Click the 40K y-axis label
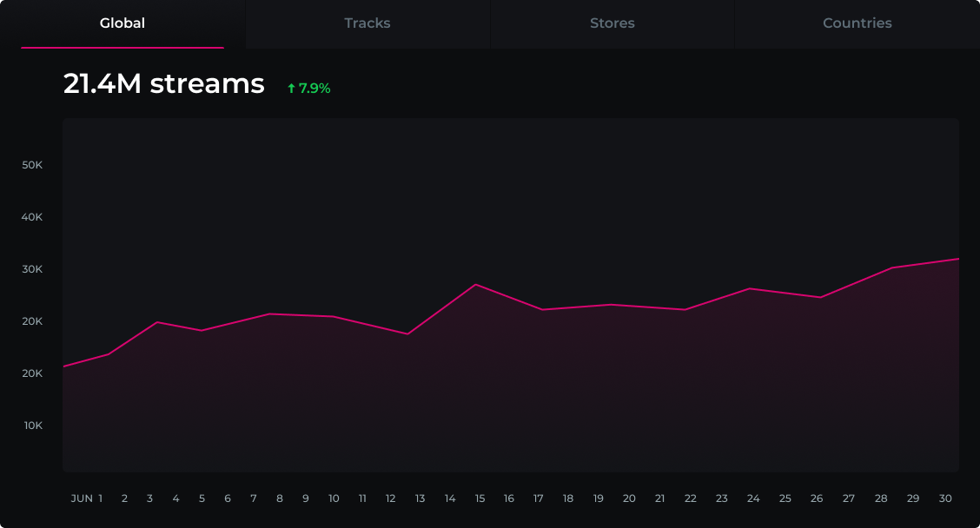The image size is (980, 528). click(32, 217)
